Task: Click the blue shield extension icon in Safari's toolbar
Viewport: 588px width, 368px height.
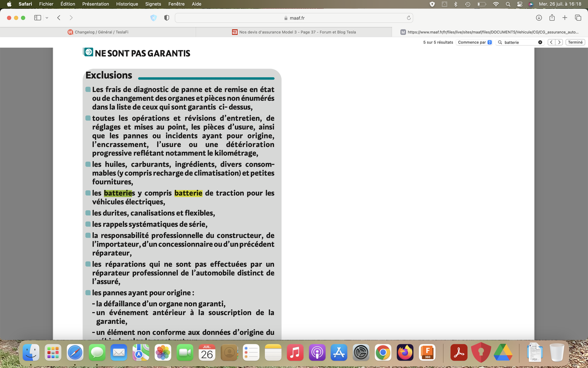Action: tap(153, 17)
